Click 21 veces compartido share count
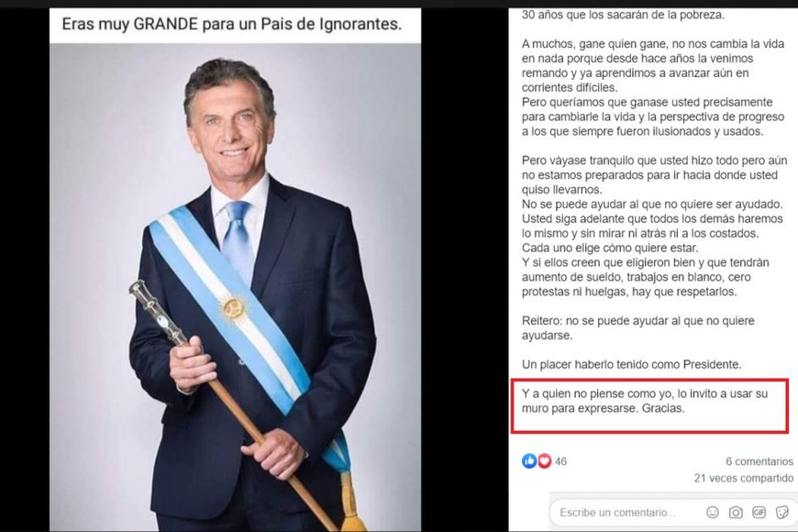This screenshot has height=532, width=798. point(743,478)
